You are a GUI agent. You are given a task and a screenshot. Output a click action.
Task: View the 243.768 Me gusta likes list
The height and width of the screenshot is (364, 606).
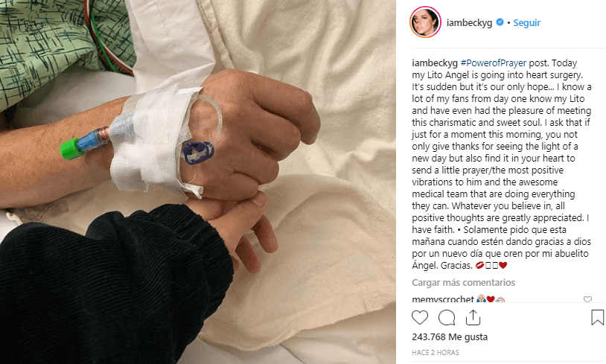click(x=450, y=337)
